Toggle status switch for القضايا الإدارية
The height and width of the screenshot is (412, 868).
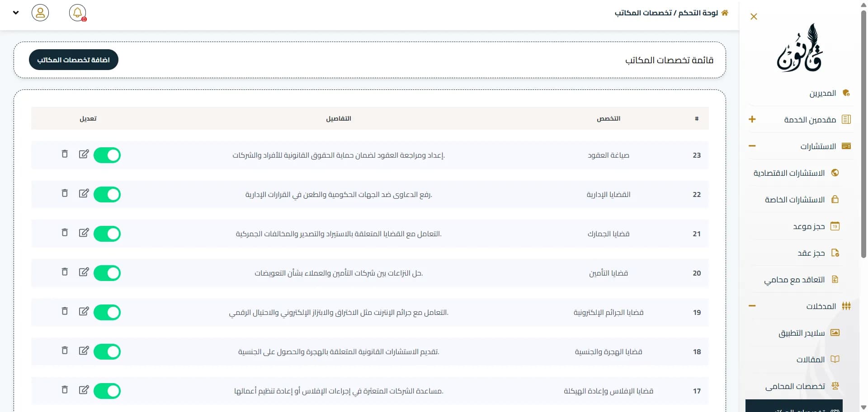click(x=107, y=195)
